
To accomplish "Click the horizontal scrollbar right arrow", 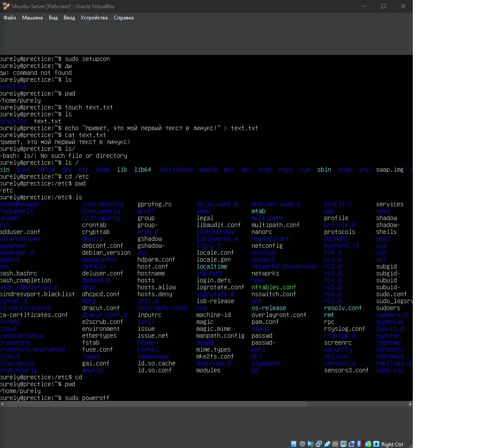I will (410, 404).
